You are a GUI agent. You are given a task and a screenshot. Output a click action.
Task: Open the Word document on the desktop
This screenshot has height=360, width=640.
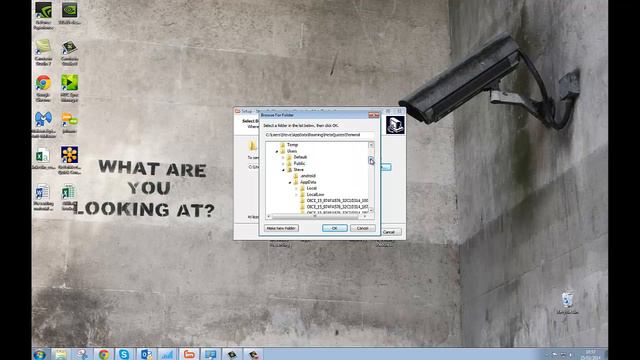click(43, 198)
